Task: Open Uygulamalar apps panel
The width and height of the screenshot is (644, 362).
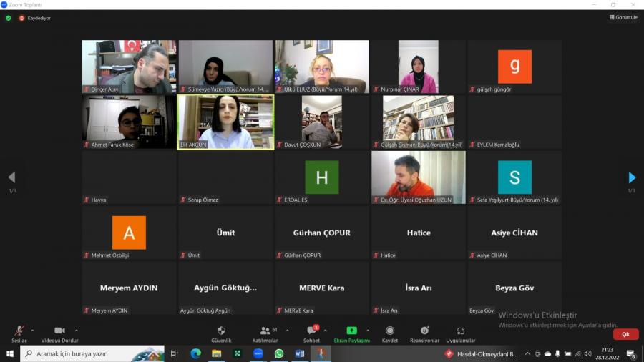Action: click(x=461, y=334)
